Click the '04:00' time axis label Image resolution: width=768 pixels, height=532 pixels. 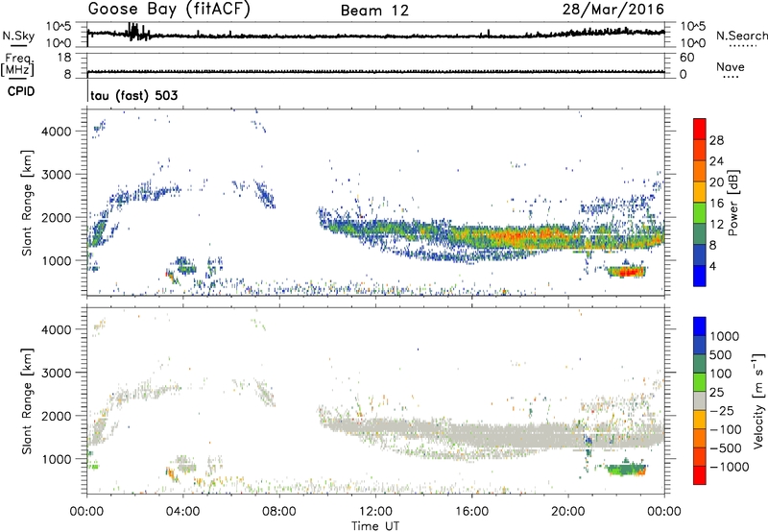click(182, 512)
